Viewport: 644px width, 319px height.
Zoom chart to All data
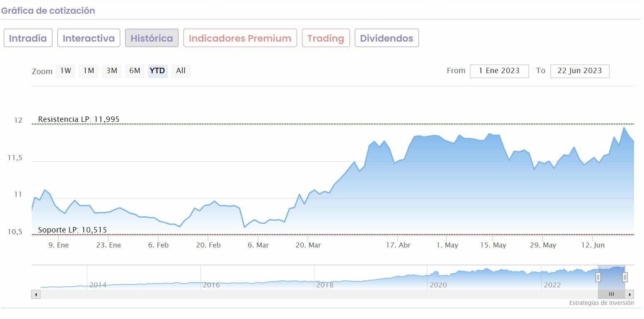click(x=181, y=71)
